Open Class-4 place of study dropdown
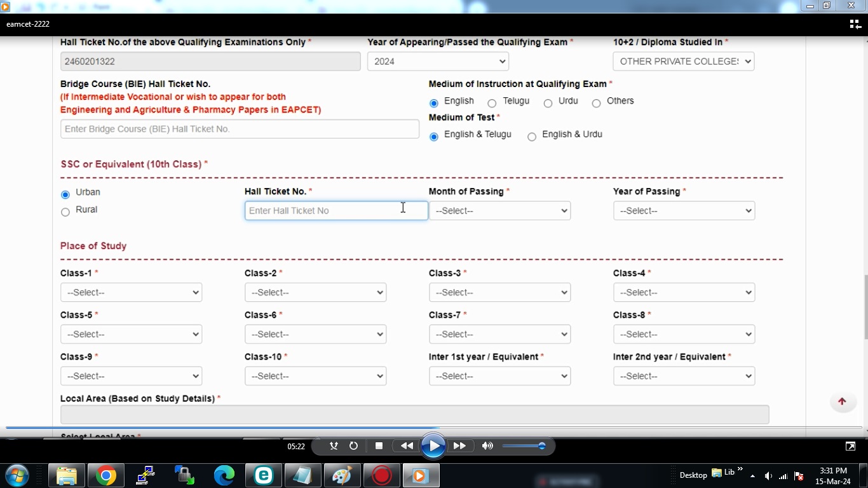This screenshot has width=868, height=488. [x=684, y=292]
